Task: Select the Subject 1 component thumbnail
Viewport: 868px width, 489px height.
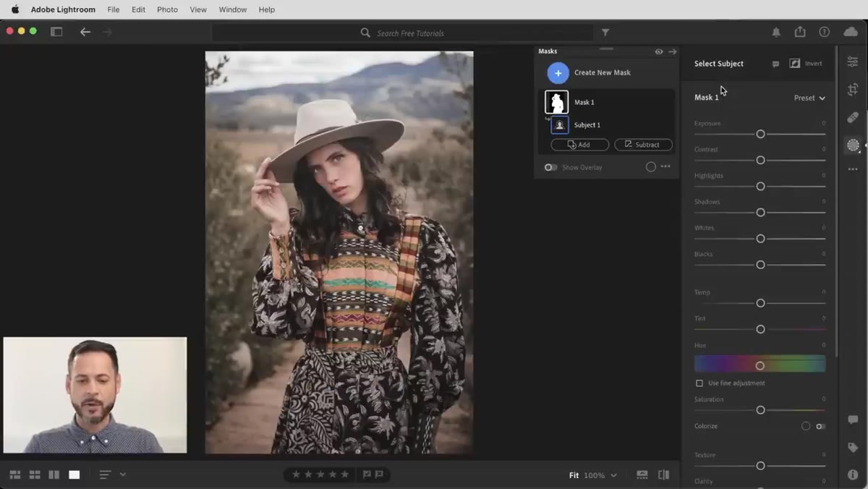Action: (559, 125)
